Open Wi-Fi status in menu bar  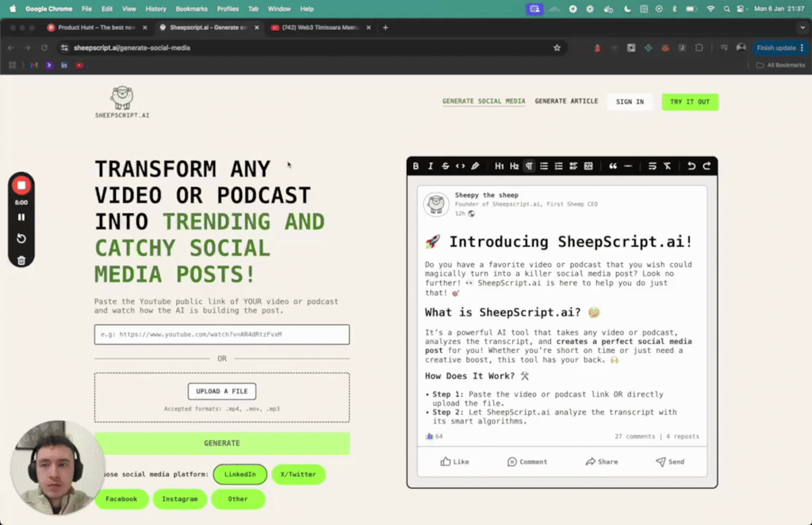coord(710,9)
